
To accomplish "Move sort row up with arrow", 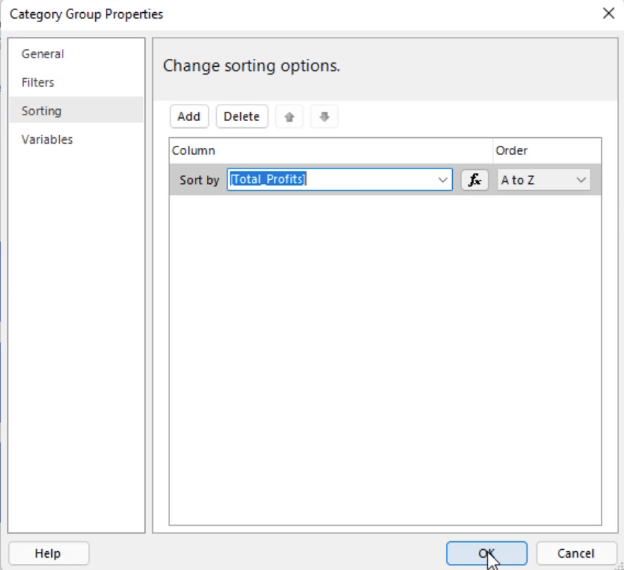I will pyautogui.click(x=289, y=117).
